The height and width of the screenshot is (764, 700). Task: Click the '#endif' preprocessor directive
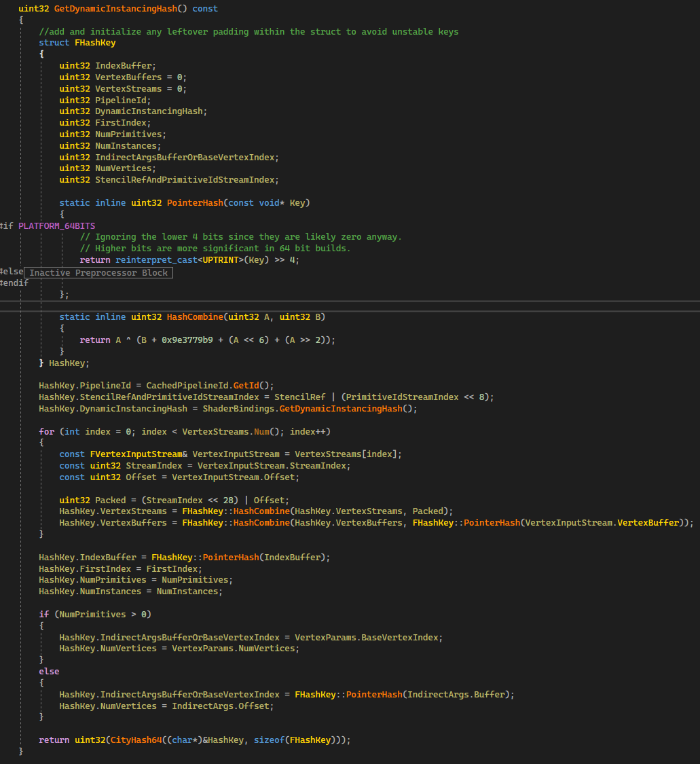[14, 283]
